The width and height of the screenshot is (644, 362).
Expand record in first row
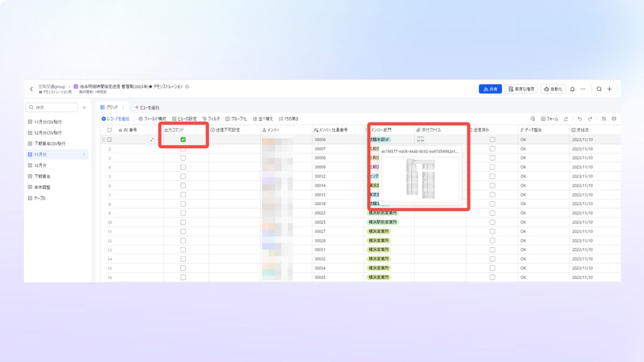[x=152, y=140]
